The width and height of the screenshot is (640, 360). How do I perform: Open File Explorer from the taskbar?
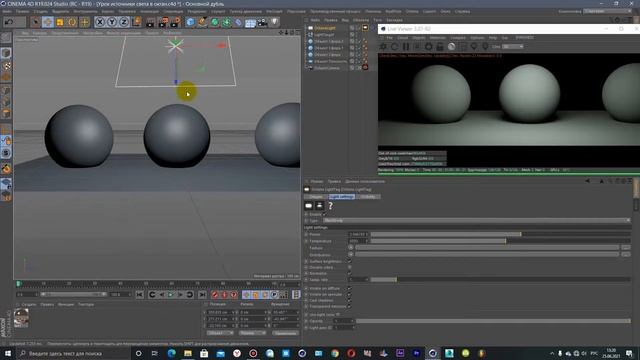coord(188,353)
